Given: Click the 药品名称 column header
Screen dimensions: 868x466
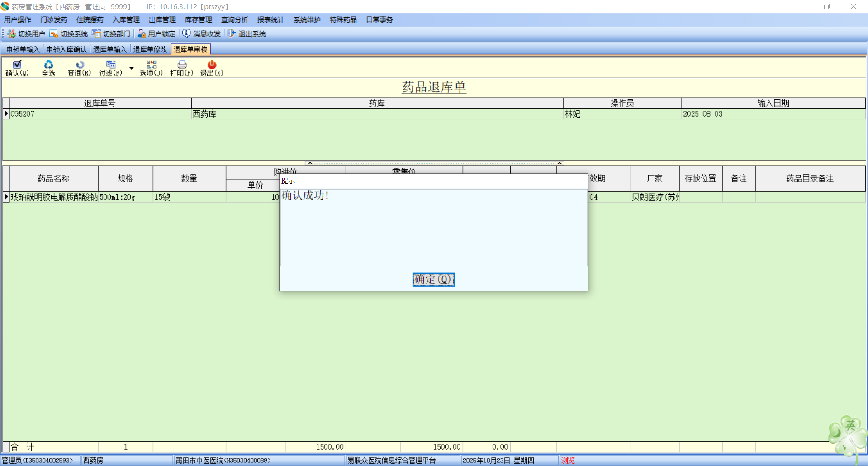Looking at the screenshot, I should pyautogui.click(x=54, y=178).
